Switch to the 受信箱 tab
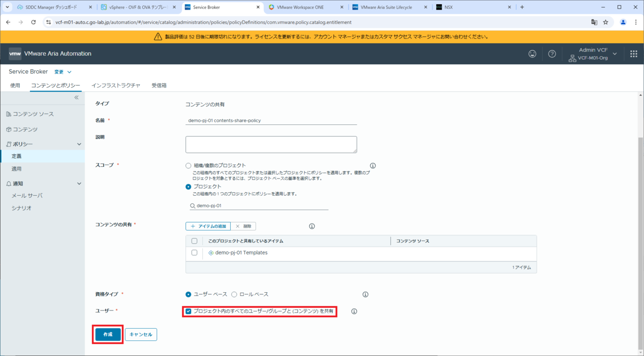The height and width of the screenshot is (356, 644). [159, 85]
